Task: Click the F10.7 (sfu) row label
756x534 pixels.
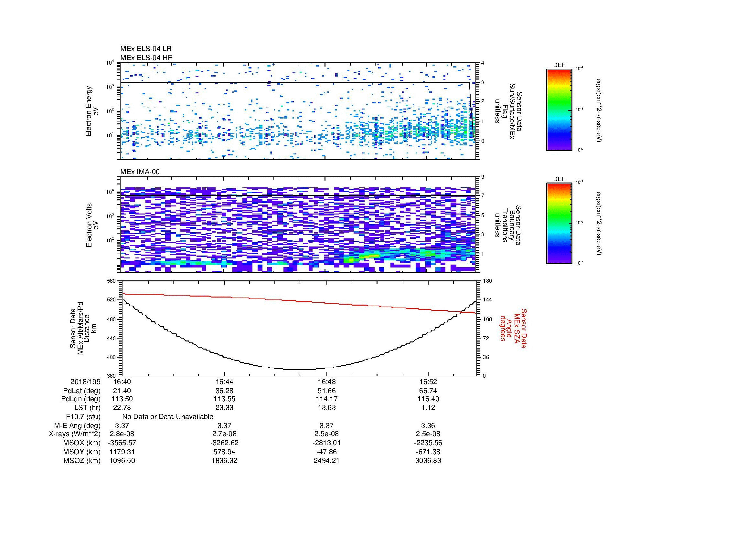Action: click(83, 417)
